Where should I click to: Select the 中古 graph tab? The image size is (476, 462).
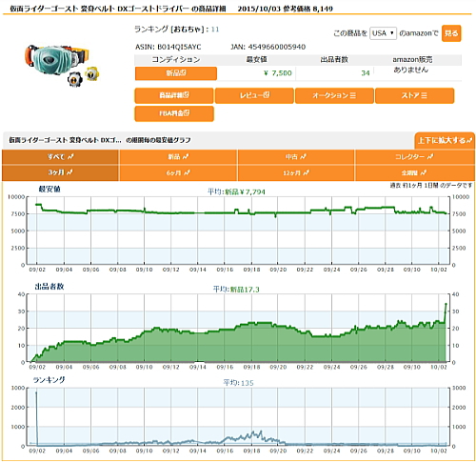[296, 157]
